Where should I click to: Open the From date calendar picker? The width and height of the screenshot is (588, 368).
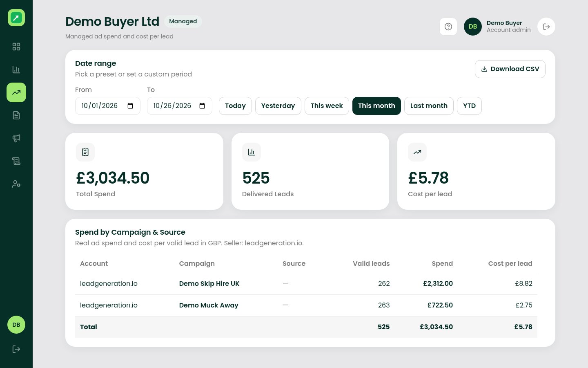point(130,106)
